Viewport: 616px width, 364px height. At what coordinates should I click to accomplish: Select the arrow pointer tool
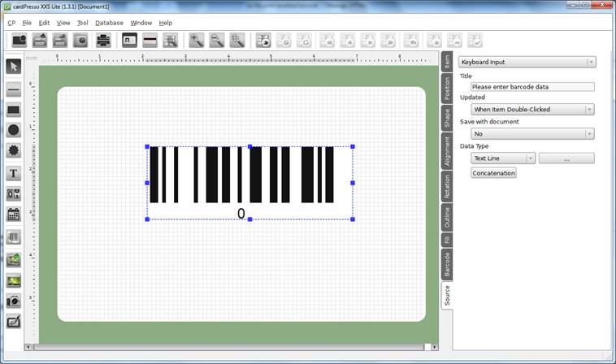point(13,67)
